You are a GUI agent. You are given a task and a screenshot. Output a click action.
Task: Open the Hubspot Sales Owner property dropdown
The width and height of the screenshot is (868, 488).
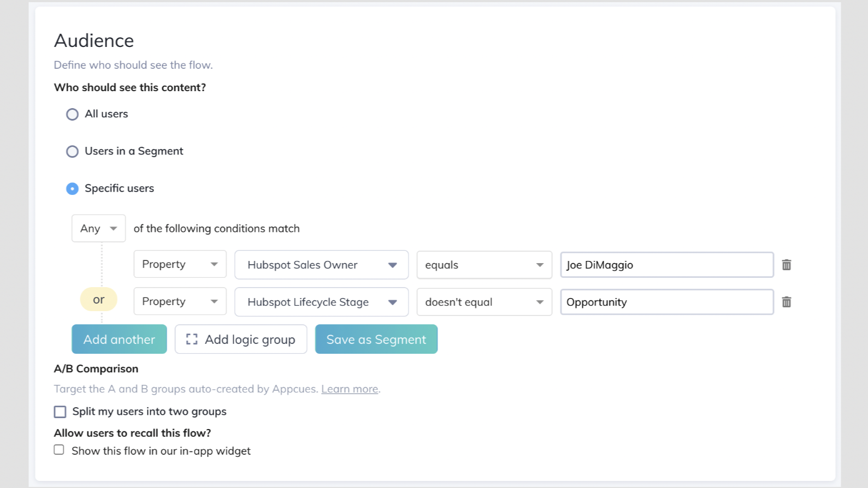(x=321, y=264)
